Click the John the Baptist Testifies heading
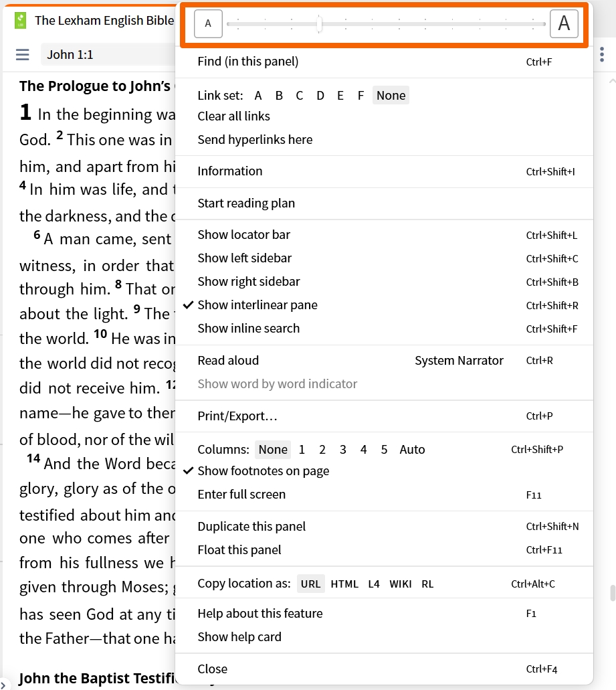616x690 pixels. (97, 678)
